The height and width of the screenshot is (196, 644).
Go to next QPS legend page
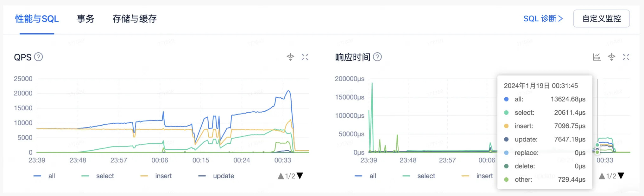pyautogui.click(x=300, y=176)
